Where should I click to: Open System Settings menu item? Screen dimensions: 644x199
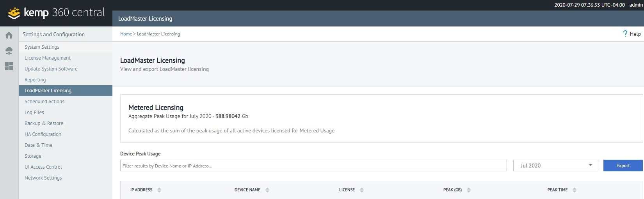pyautogui.click(x=66, y=47)
